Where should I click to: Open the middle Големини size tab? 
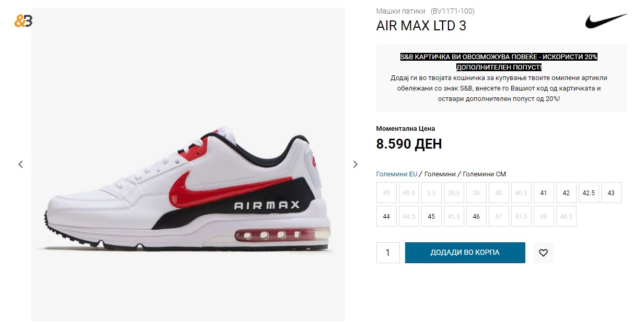tap(440, 174)
